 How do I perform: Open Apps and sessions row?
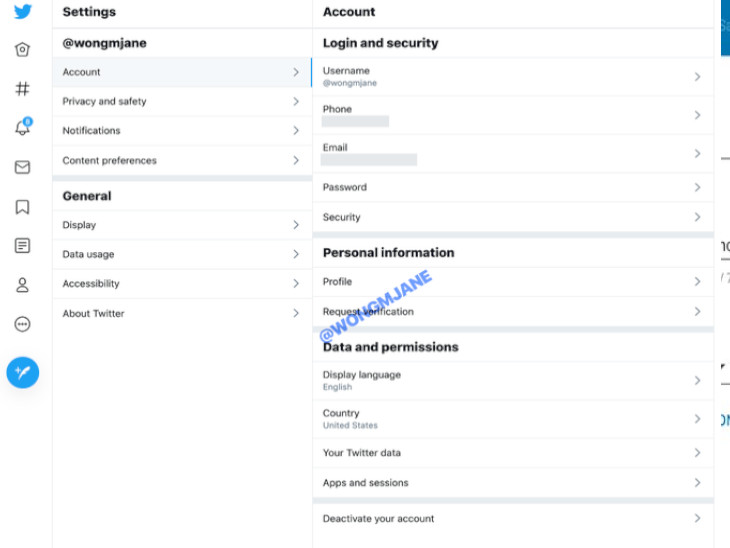[x=366, y=483]
